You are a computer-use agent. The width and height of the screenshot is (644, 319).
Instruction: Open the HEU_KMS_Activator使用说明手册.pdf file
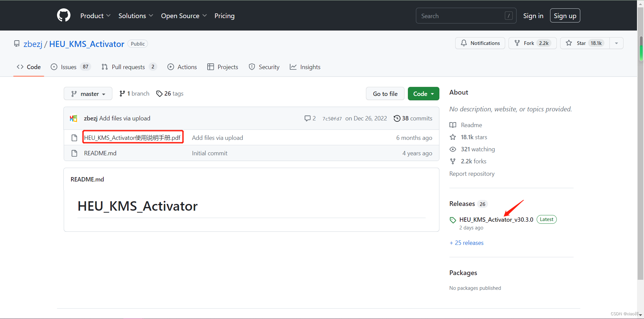coord(132,138)
